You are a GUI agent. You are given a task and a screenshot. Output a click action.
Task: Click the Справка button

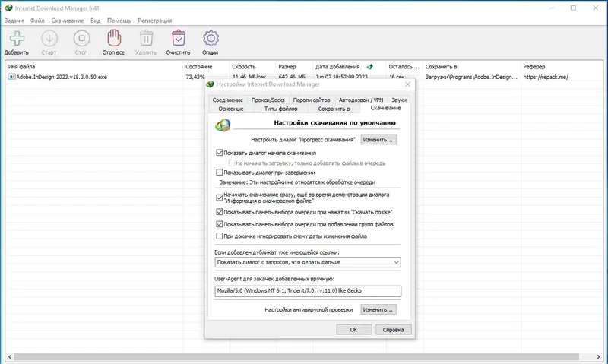393,330
